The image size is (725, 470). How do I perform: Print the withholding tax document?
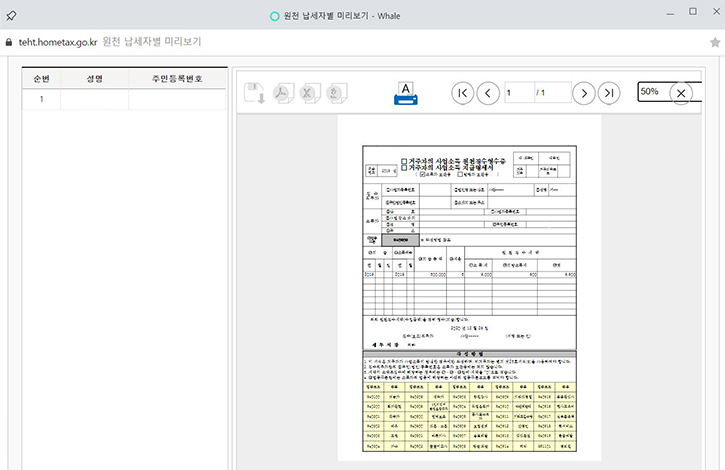click(x=406, y=93)
